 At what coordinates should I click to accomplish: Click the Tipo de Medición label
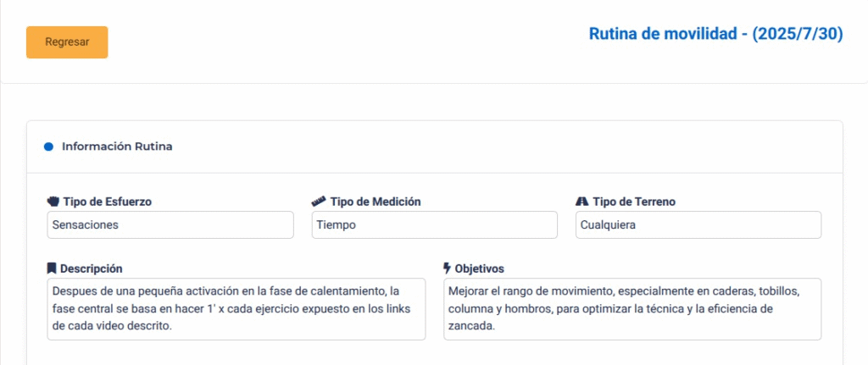click(376, 202)
